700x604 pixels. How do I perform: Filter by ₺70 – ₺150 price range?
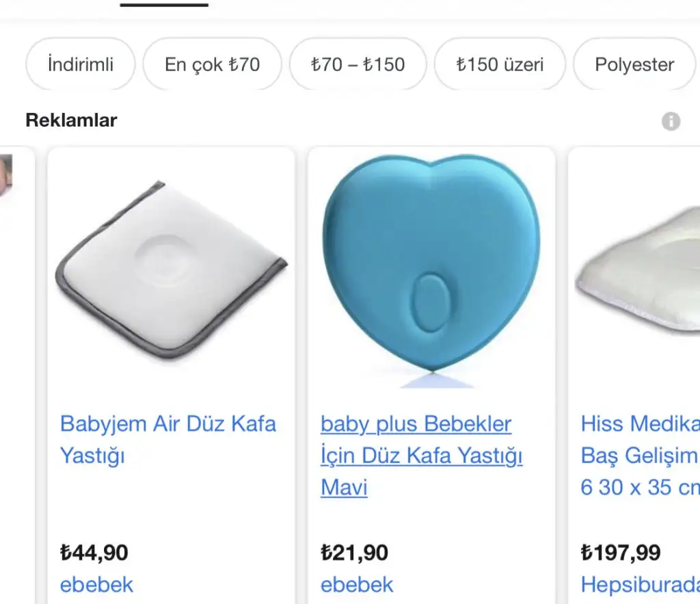[x=358, y=65]
